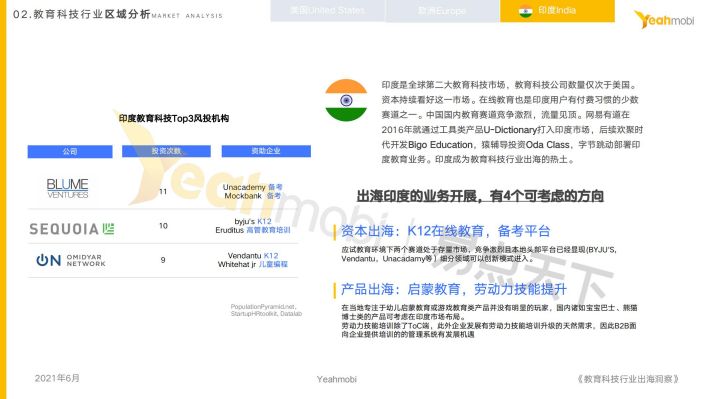
Task: Click the PopulationPyramid.net source note
Action: 266,310
